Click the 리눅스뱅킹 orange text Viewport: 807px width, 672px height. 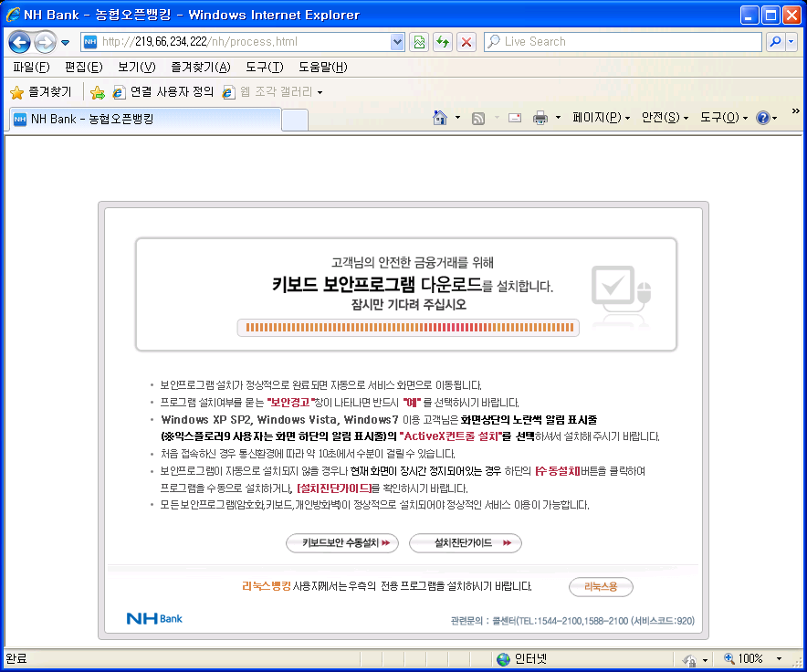pyautogui.click(x=266, y=586)
